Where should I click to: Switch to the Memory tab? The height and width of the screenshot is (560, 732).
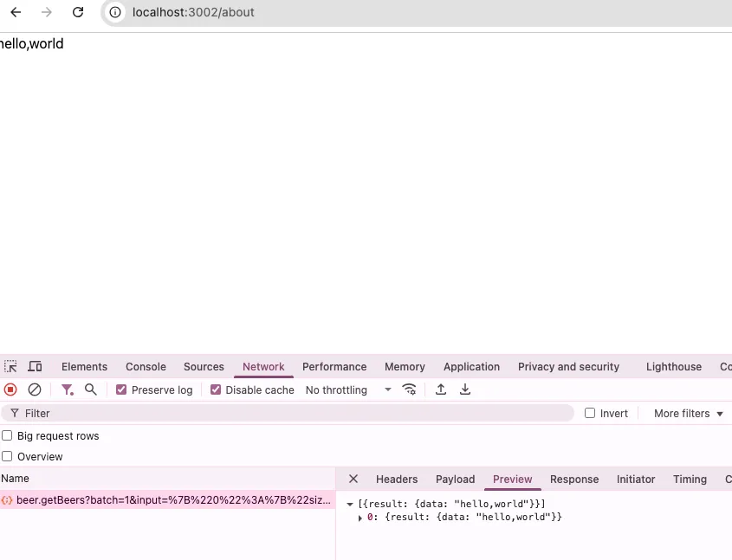[x=405, y=366]
